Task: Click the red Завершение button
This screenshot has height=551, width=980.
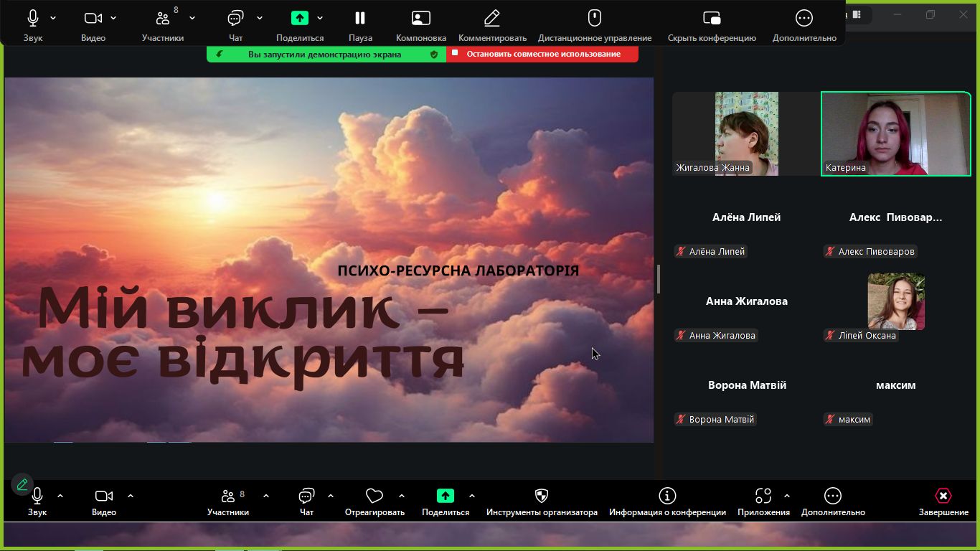Action: pos(943,496)
